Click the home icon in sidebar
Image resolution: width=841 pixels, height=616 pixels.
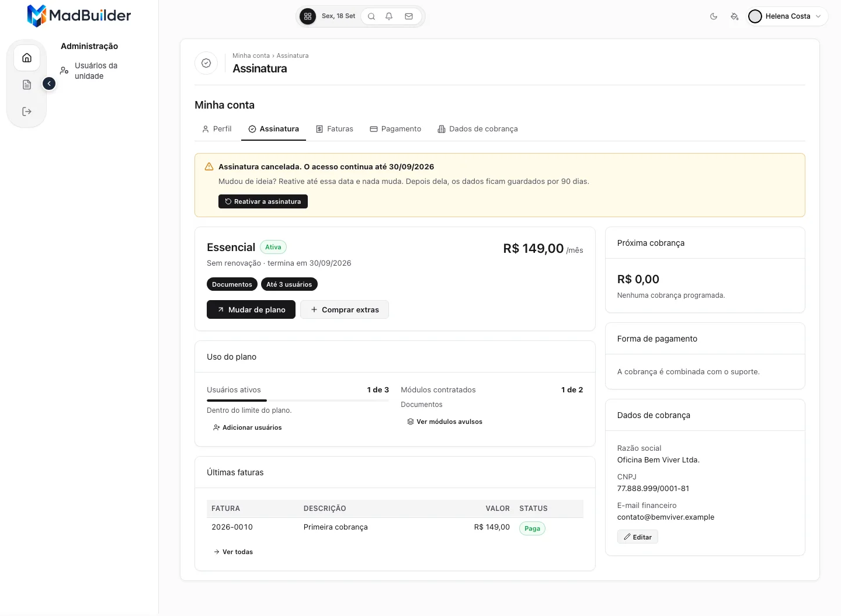click(x=27, y=58)
